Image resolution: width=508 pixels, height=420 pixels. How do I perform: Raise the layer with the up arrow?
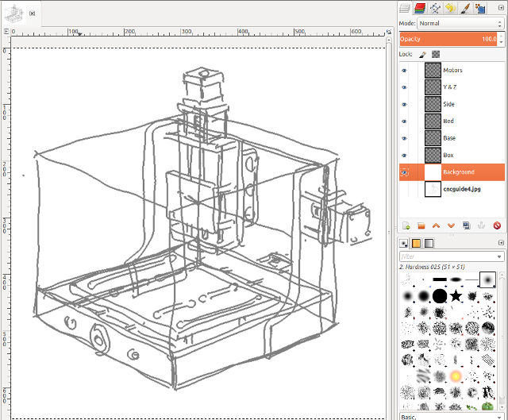coord(436,225)
